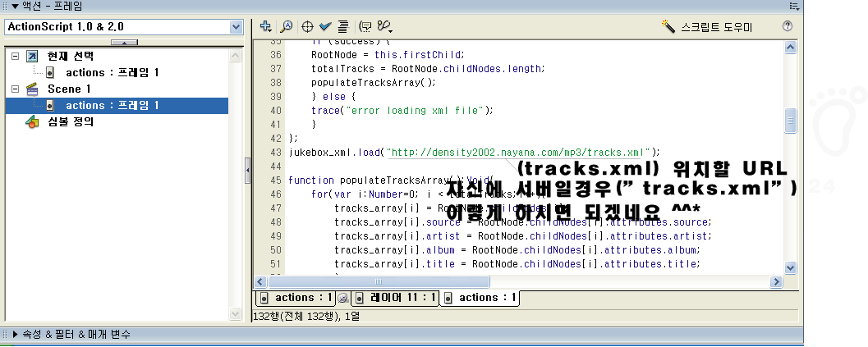Show code hint using speech bubble icon
The image size is (868, 347).
(x=365, y=26)
